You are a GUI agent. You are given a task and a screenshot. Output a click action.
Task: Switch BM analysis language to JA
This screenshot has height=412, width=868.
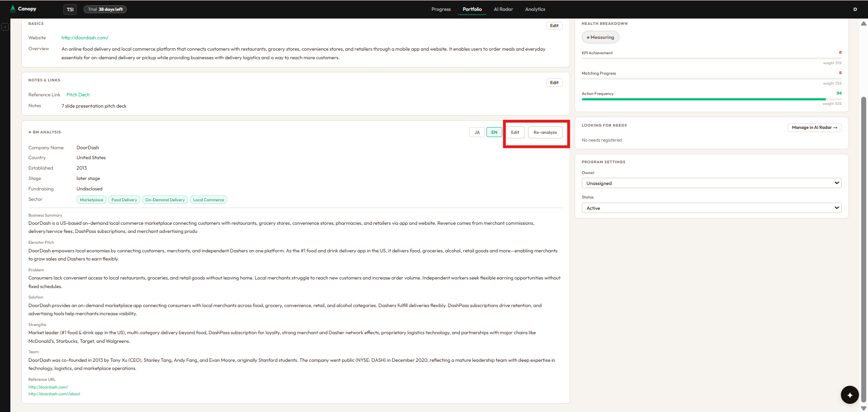click(477, 133)
